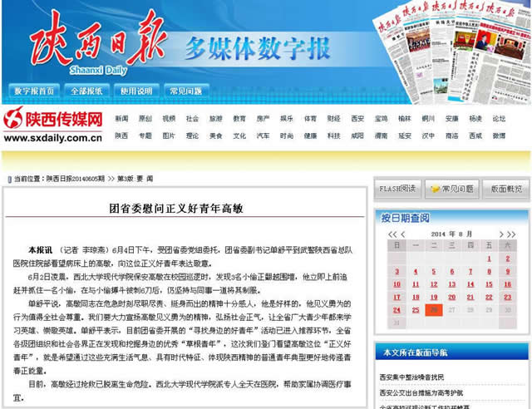532x409 pixels.
Task: Open 旅游 navigation link
Action: point(216,118)
